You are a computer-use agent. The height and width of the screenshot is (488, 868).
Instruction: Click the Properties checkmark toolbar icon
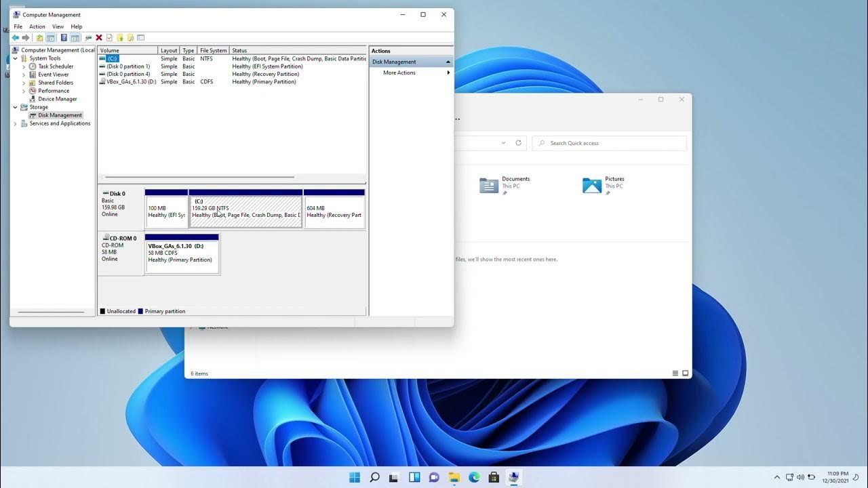[109, 38]
